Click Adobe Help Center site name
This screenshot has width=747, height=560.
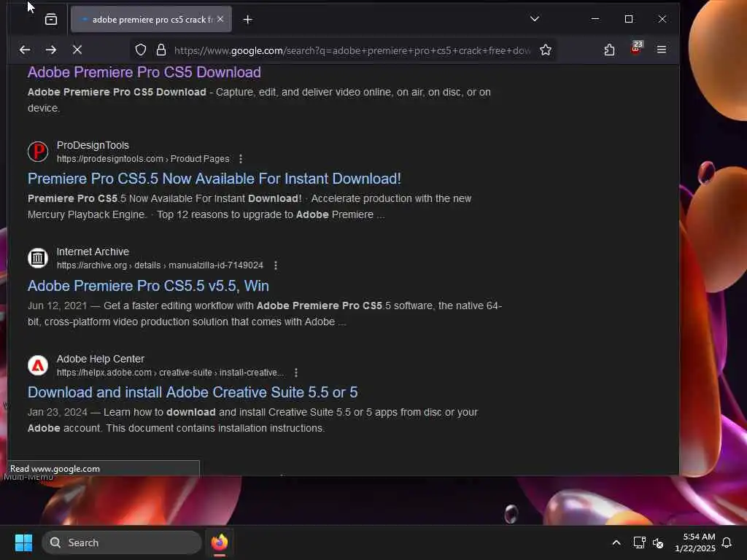point(101,359)
